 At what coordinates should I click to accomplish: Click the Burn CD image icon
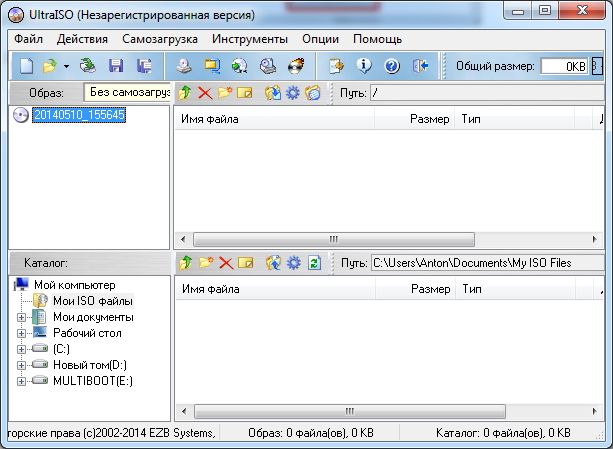(x=294, y=67)
